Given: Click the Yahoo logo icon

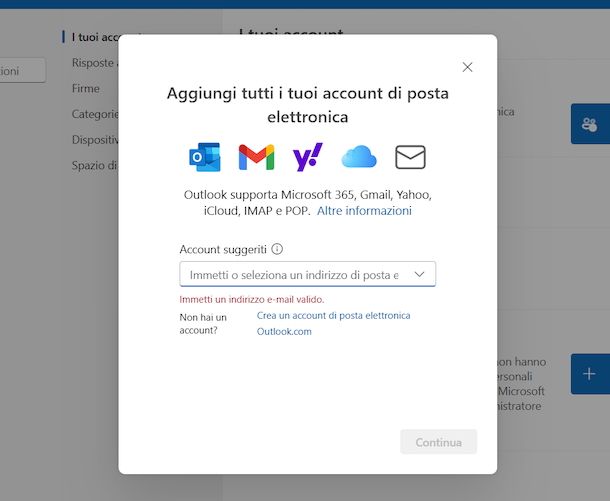Looking at the screenshot, I should pos(307,157).
